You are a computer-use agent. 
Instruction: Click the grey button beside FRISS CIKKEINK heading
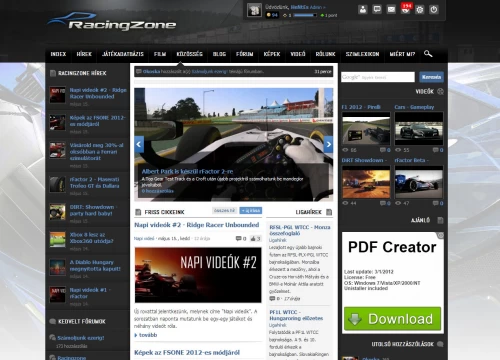224,211
